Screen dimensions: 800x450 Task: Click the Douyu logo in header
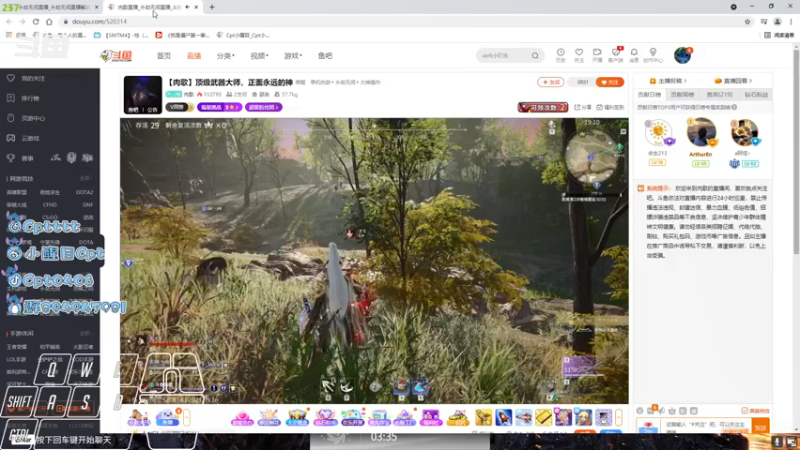pos(116,56)
